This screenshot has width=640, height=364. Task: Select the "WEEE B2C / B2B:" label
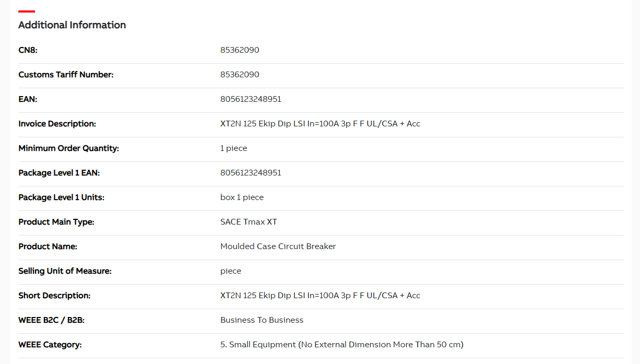pyautogui.click(x=51, y=320)
